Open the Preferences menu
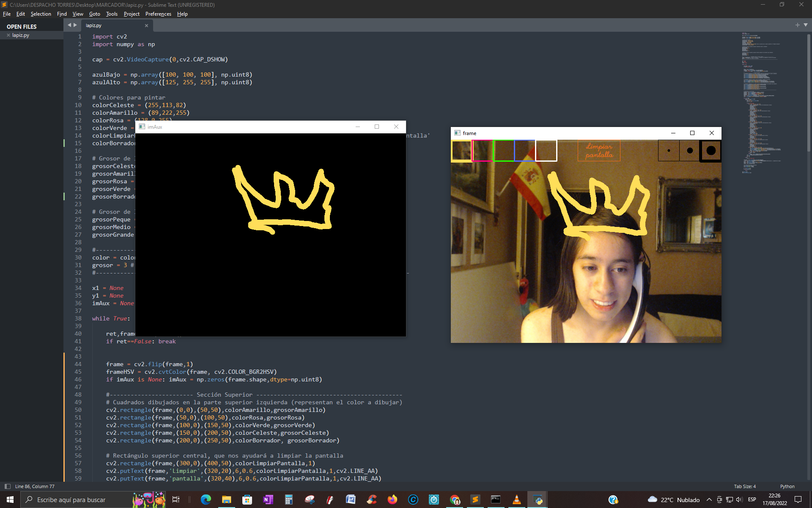This screenshot has height=508, width=812. click(158, 14)
